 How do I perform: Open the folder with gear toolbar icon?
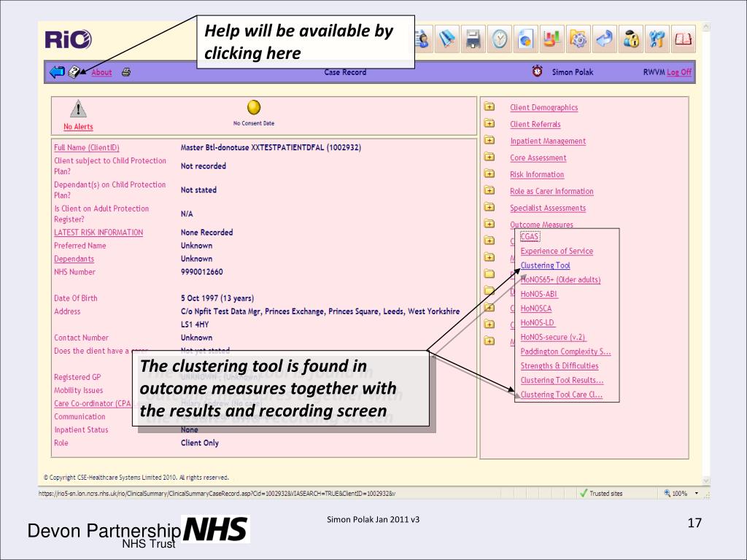pyautogui.click(x=578, y=39)
